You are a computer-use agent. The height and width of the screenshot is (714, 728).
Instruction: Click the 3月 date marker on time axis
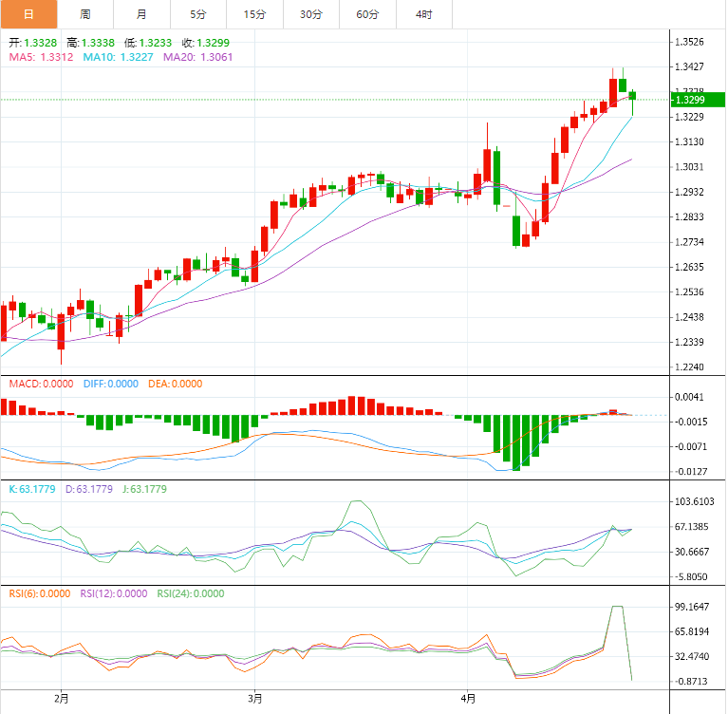coord(254,699)
